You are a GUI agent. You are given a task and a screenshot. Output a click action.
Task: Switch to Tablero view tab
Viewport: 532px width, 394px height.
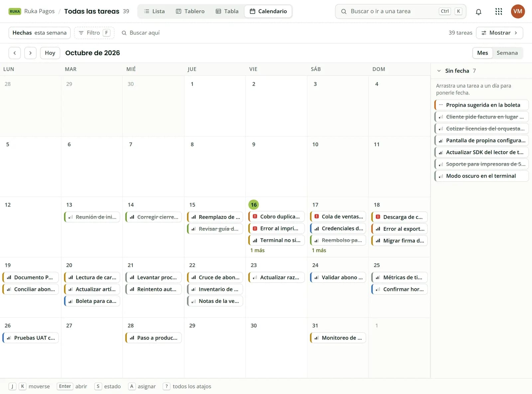[x=190, y=11]
